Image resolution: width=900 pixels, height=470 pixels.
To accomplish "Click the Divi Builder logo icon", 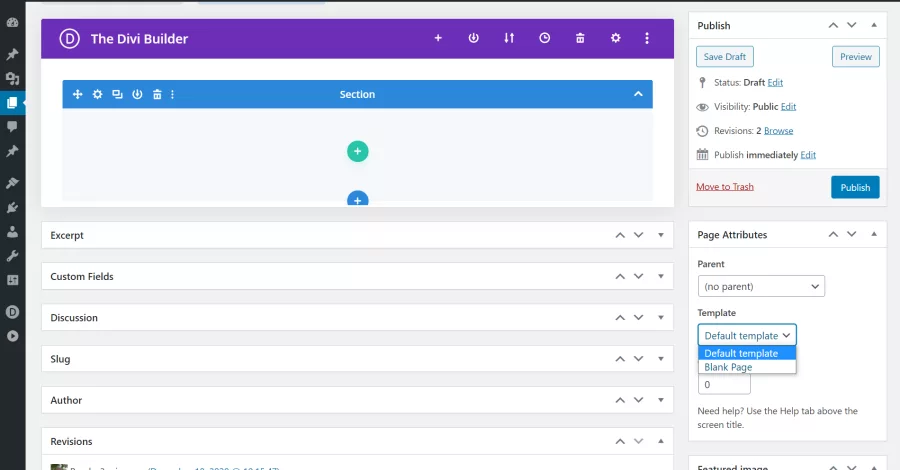I will (x=69, y=38).
